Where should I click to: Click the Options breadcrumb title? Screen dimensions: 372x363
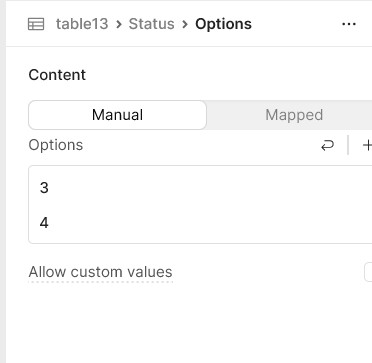click(223, 24)
